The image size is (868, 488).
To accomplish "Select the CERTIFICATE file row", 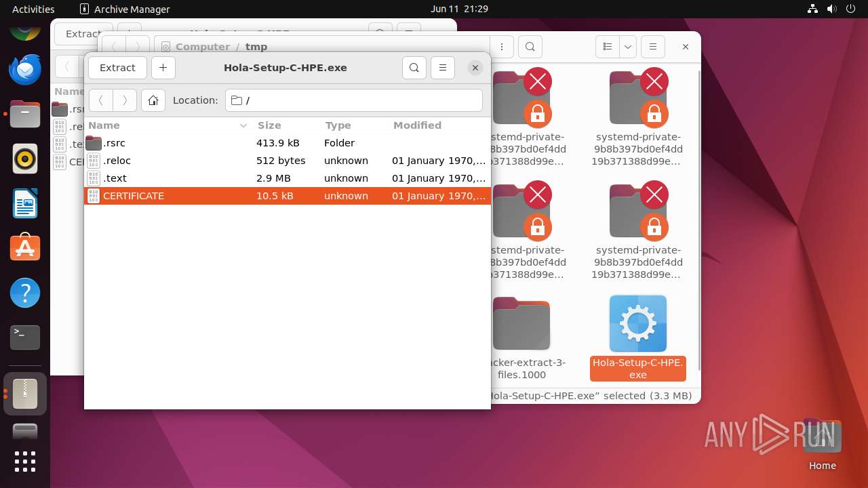I will [x=288, y=196].
